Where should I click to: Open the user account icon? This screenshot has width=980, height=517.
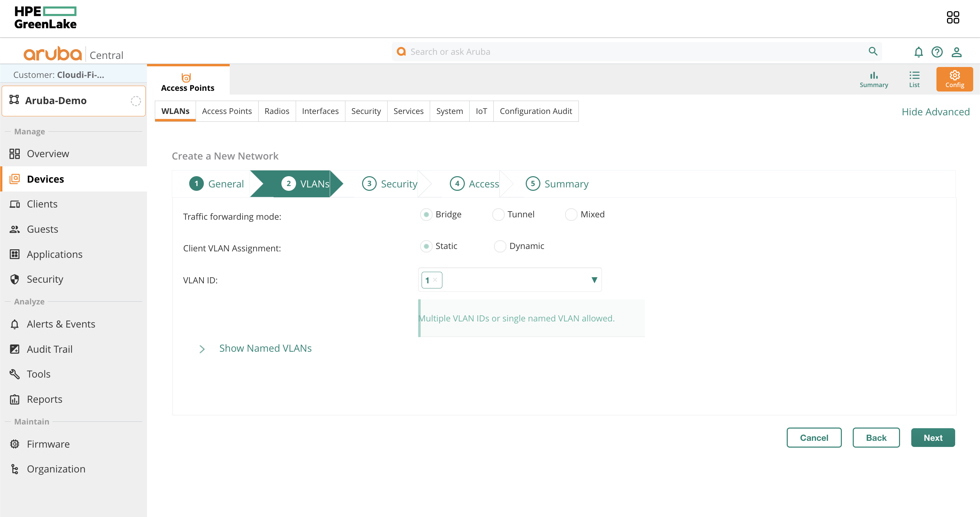(957, 52)
